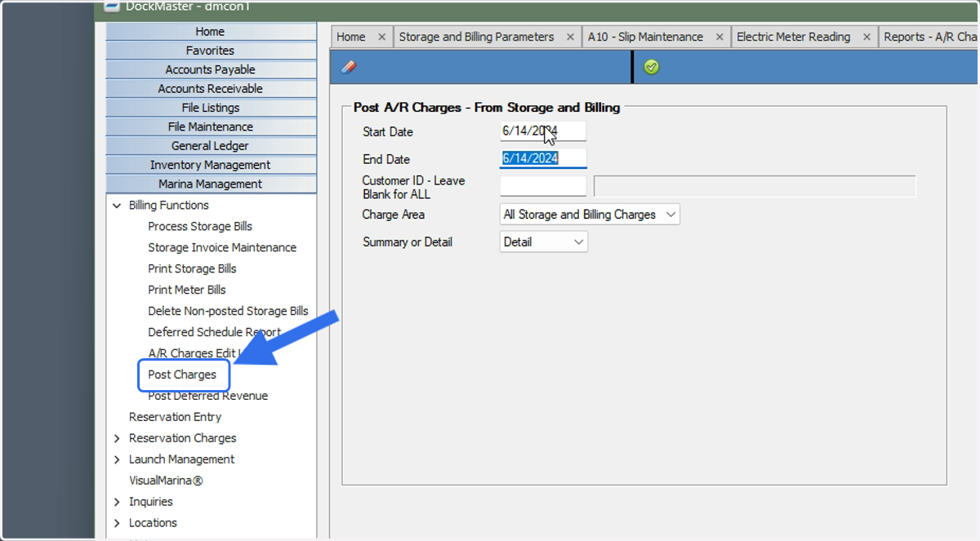Open the Marina Management section
This screenshot has height=541, width=980.
coord(211,184)
